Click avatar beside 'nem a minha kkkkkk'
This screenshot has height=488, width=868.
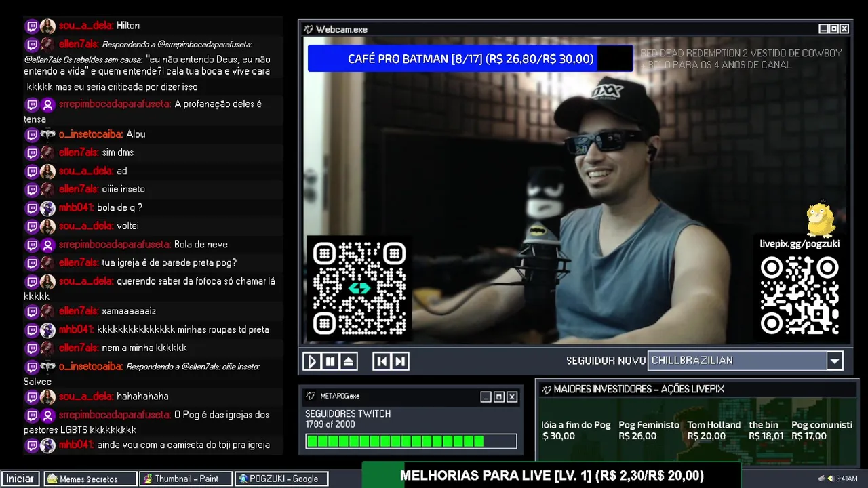[x=47, y=348]
